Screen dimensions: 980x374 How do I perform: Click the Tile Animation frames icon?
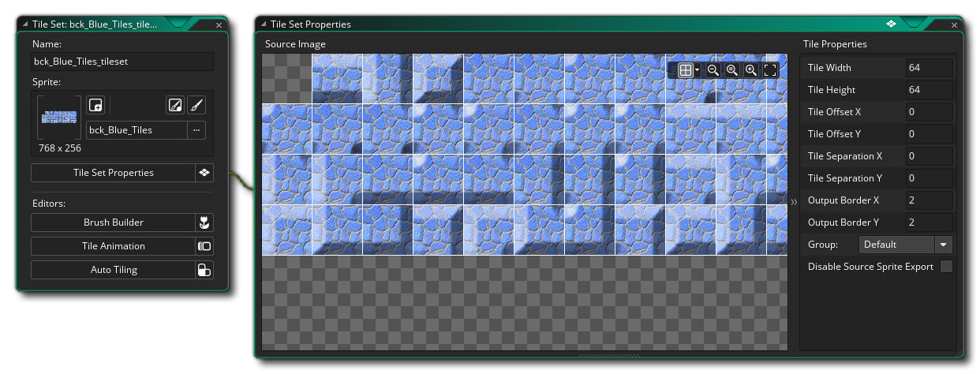(x=204, y=246)
